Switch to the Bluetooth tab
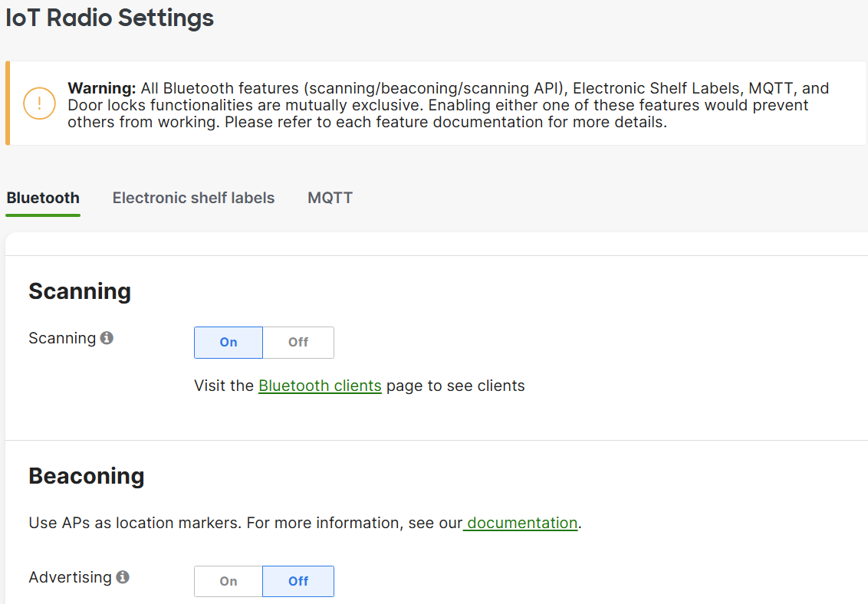The image size is (868, 604). click(x=43, y=198)
